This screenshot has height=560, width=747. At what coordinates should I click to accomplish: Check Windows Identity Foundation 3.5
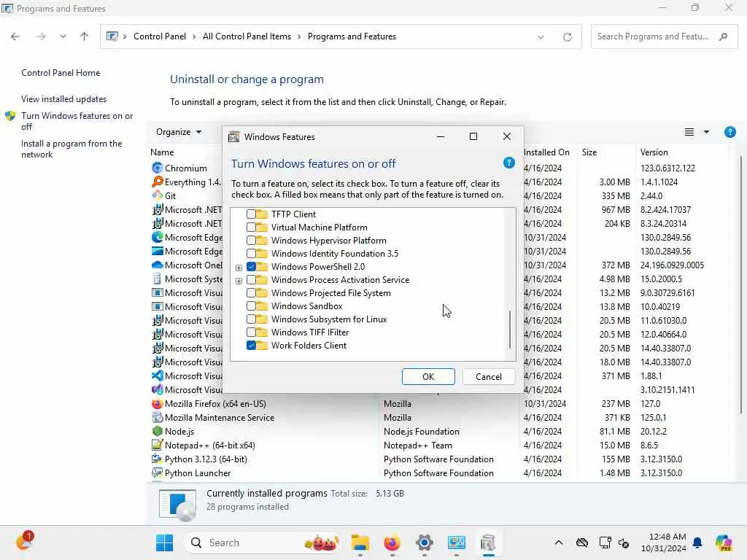(x=251, y=253)
